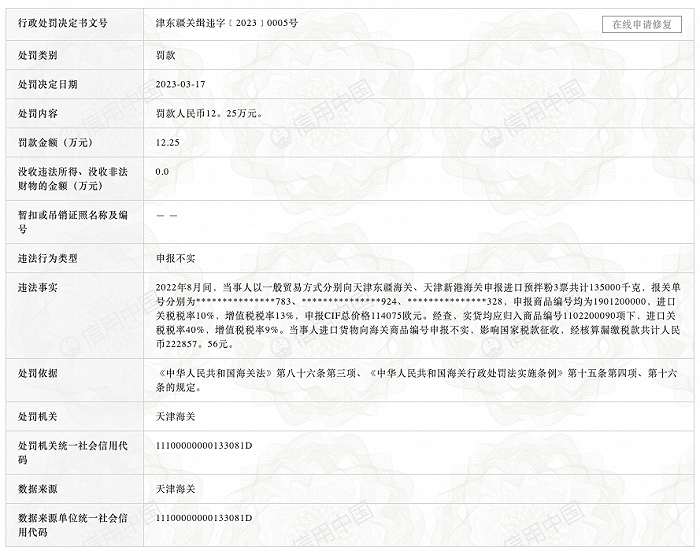Click the 罚款金额（万元） label

pos(55,142)
